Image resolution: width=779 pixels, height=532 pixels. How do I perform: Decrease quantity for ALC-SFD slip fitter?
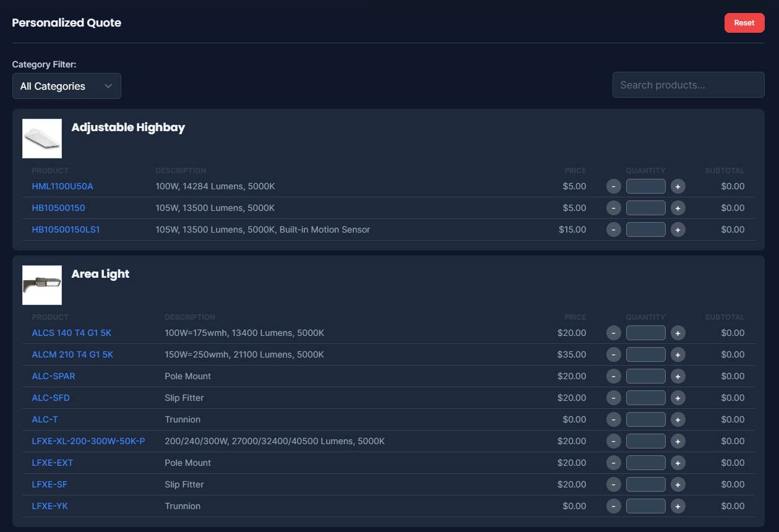[613, 398]
